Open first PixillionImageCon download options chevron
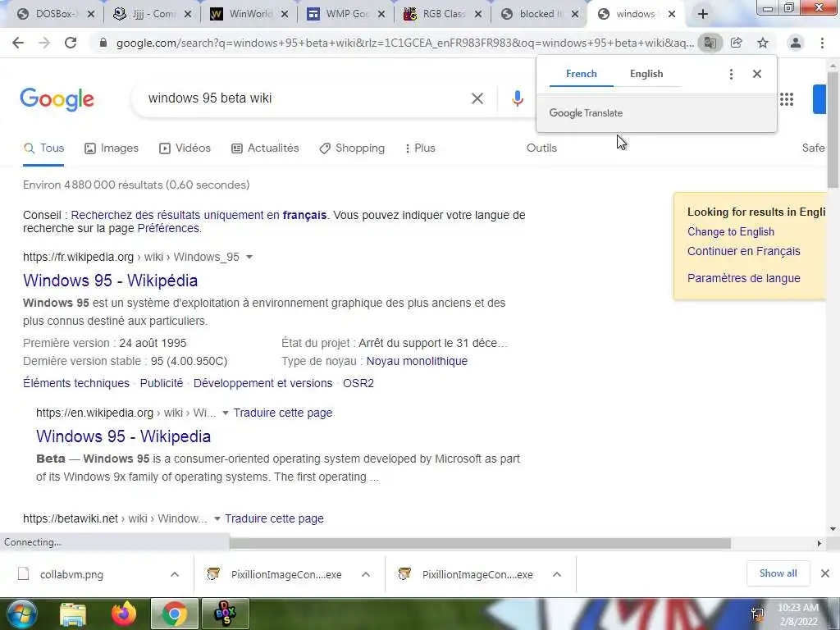 [x=366, y=574]
